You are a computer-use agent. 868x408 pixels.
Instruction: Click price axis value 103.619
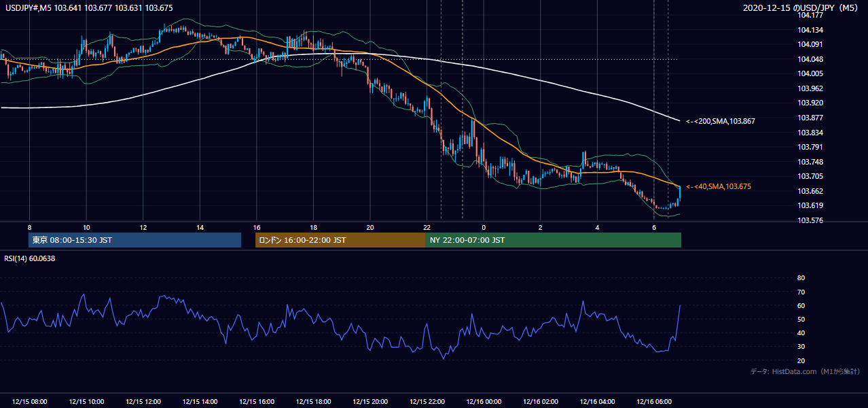(x=810, y=205)
